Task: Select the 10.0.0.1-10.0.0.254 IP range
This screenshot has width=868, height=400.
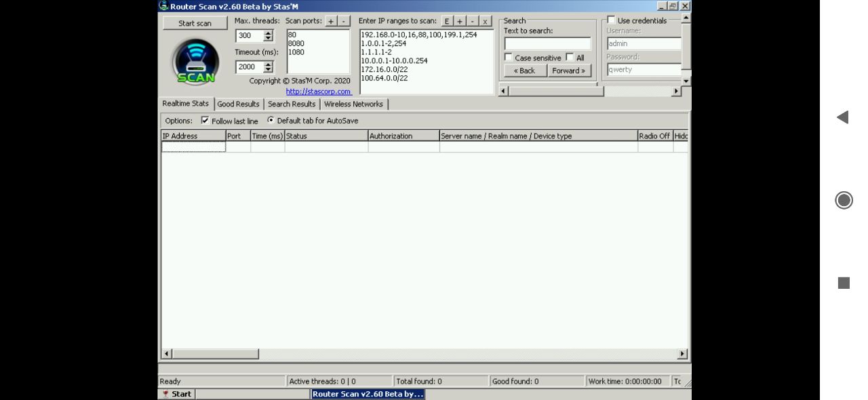Action: [394, 61]
